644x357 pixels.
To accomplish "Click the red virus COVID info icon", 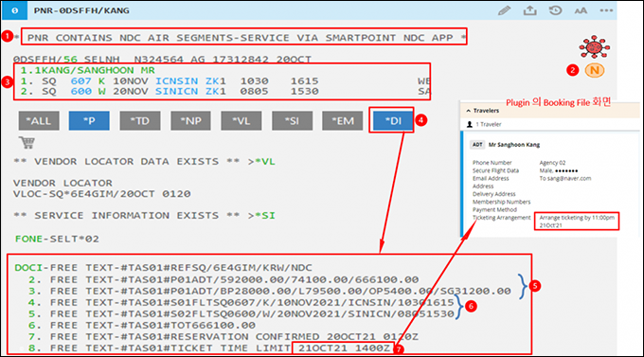I will coord(595,47).
